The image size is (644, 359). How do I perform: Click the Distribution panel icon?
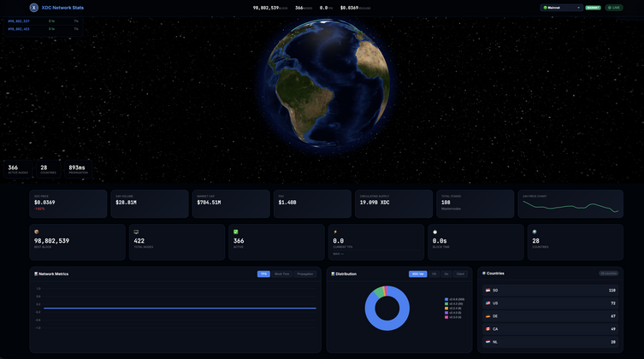coord(333,274)
